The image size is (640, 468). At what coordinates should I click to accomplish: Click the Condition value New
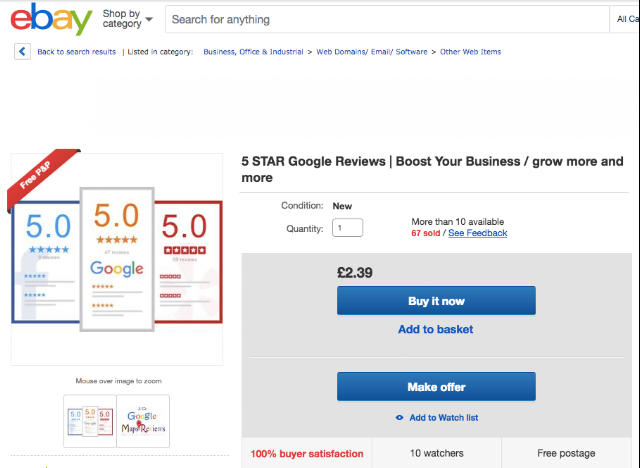342,206
